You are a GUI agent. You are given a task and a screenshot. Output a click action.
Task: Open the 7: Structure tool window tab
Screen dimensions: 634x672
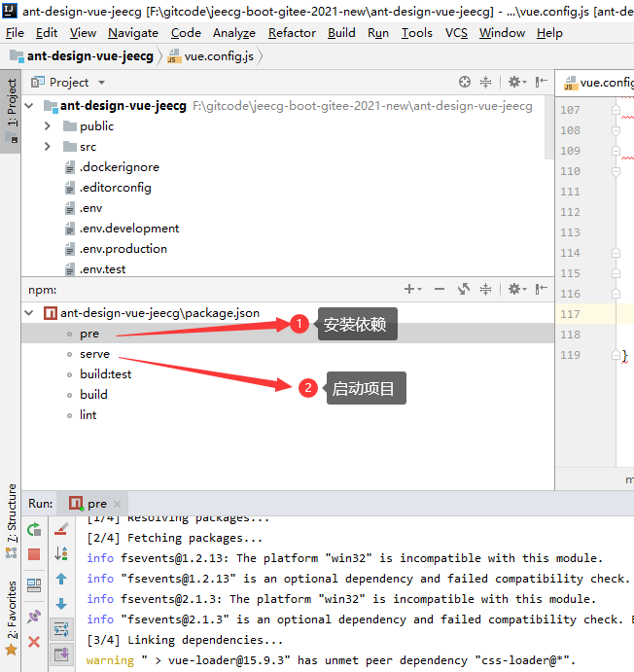click(x=11, y=520)
